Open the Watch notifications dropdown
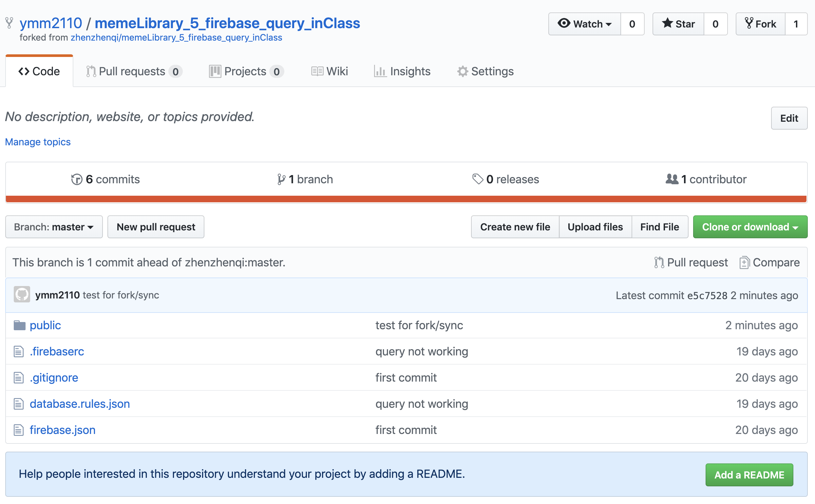 (584, 24)
